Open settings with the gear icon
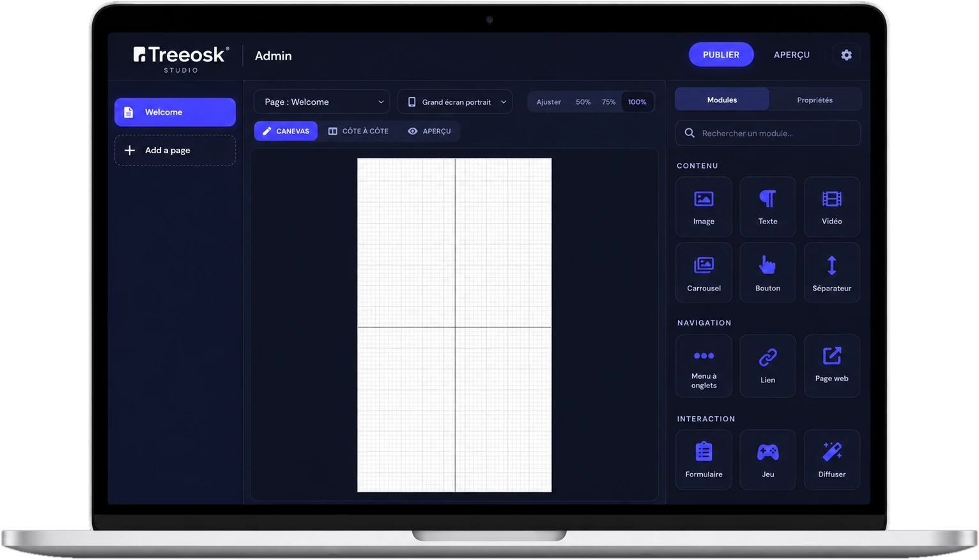 [x=846, y=55]
